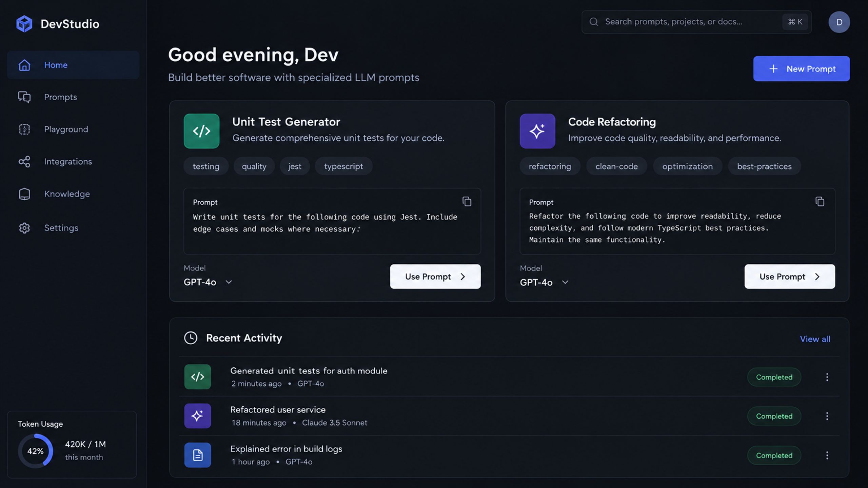The image size is (868, 488).
Task: Select the quality tag
Action: 254,166
